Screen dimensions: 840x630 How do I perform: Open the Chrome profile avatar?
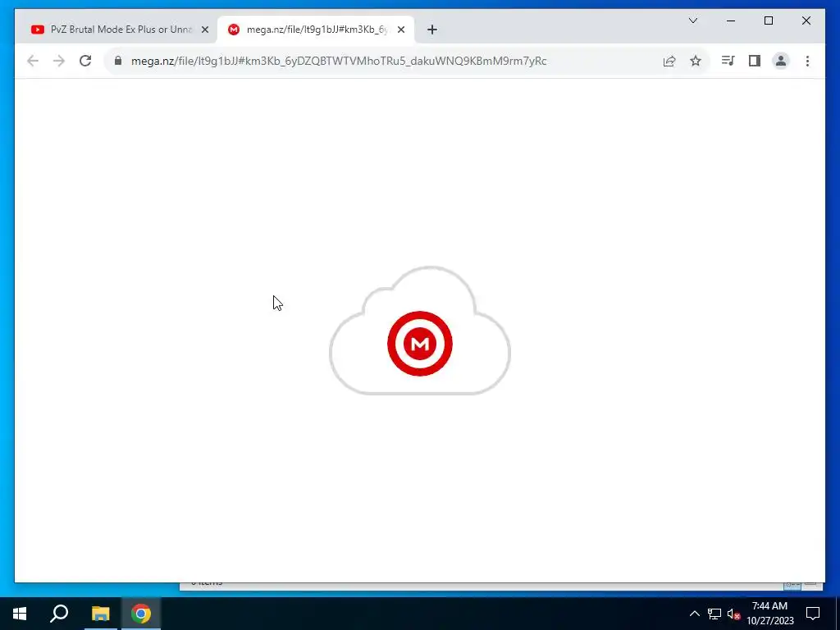pos(781,61)
